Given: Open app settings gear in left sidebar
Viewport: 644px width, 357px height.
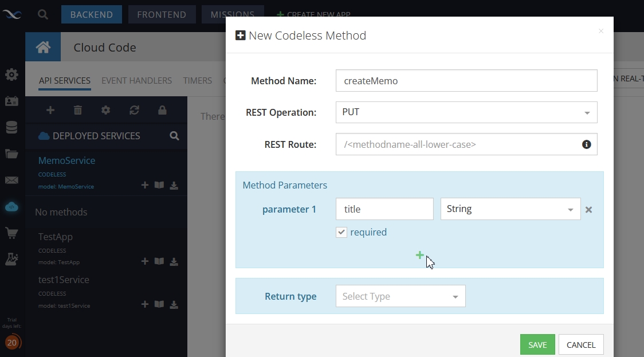Looking at the screenshot, I should (x=11, y=74).
